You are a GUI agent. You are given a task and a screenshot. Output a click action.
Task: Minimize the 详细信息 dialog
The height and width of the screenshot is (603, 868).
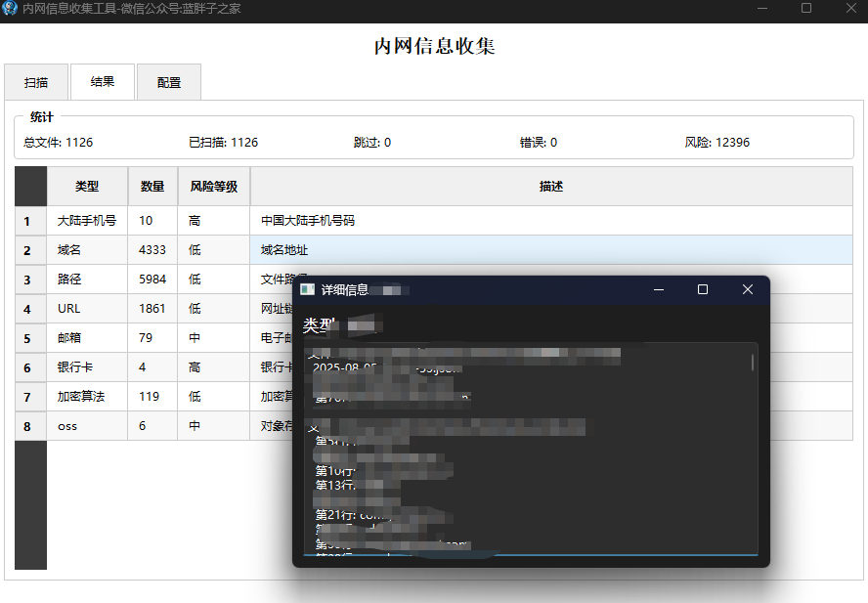point(659,289)
